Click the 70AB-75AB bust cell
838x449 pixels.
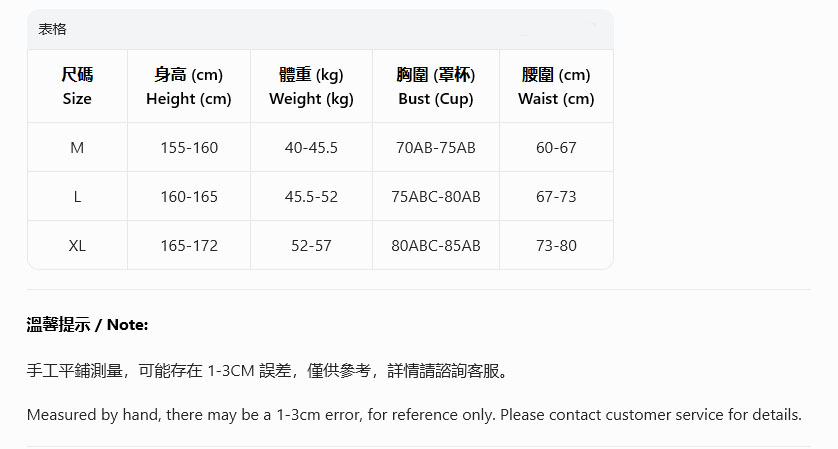pos(436,148)
